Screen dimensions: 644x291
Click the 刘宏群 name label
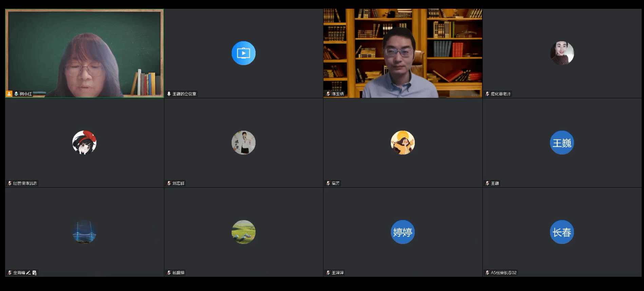[178, 183]
